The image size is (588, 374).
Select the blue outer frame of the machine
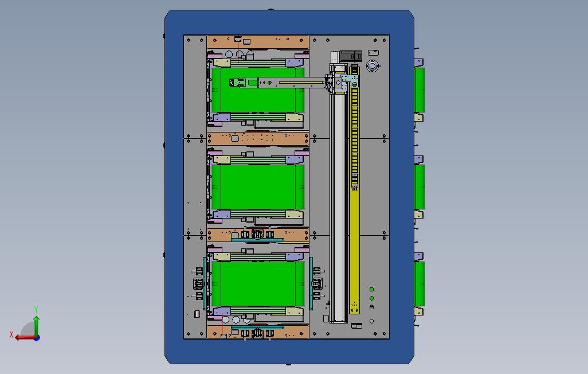click(x=289, y=22)
